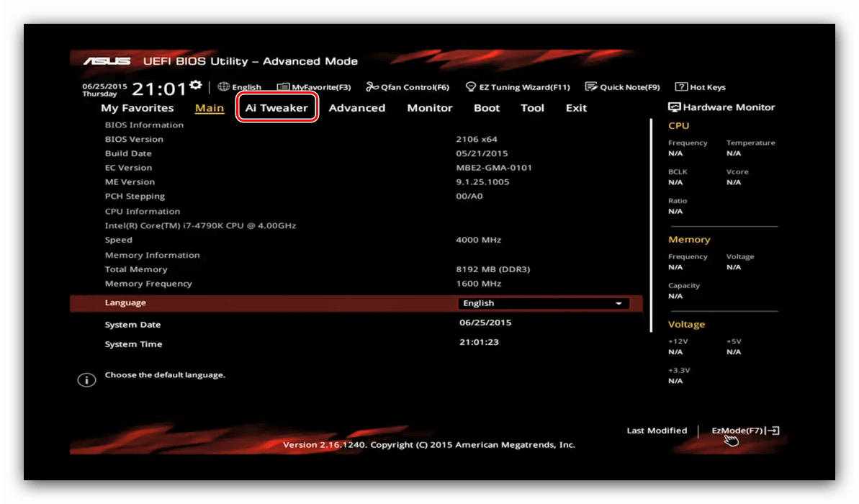The image size is (859, 504).
Task: Select the Language setting row label
Action: pos(125,302)
